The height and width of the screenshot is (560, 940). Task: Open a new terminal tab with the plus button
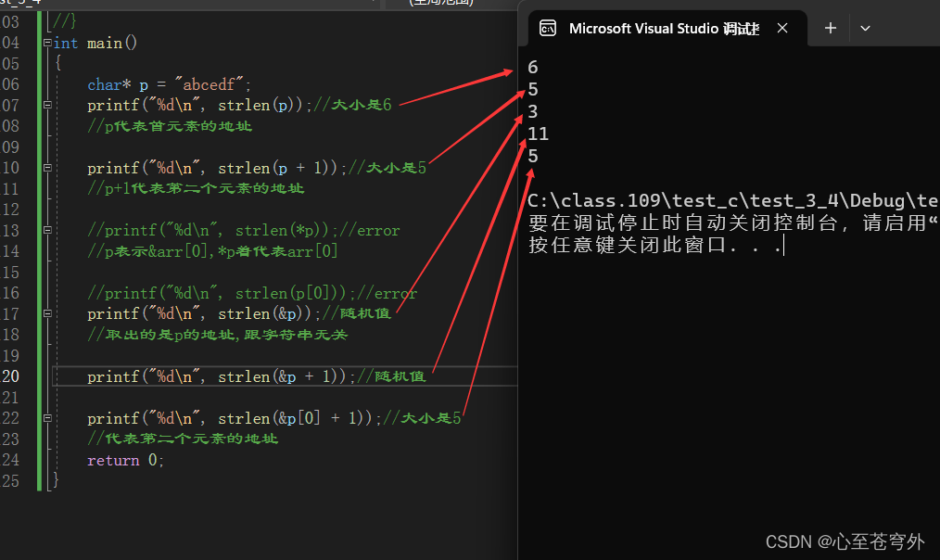[x=831, y=28]
